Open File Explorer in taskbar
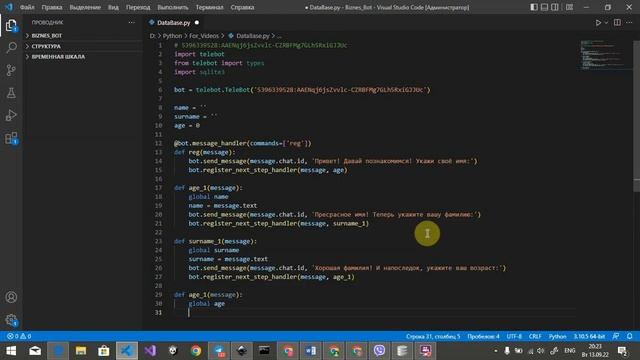 pyautogui.click(x=81, y=351)
